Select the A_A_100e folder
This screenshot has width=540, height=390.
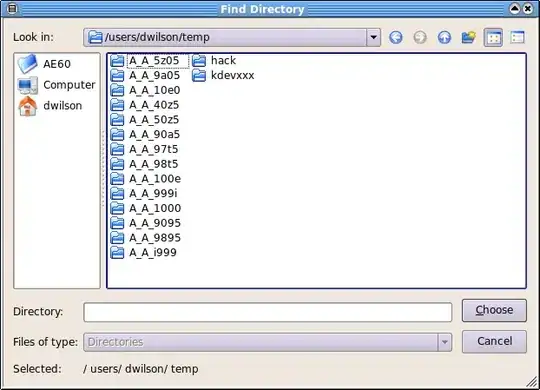145,179
